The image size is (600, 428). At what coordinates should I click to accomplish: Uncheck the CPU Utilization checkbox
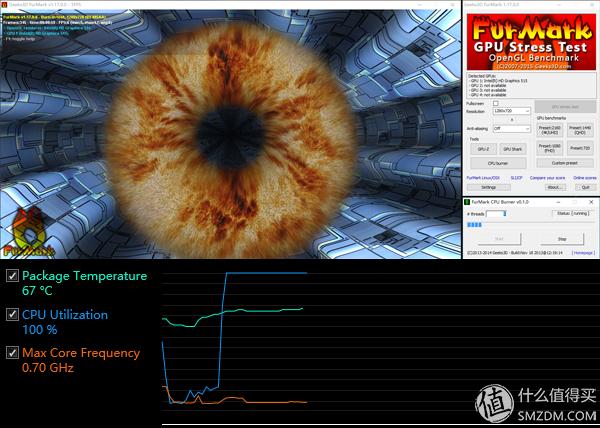[12, 314]
